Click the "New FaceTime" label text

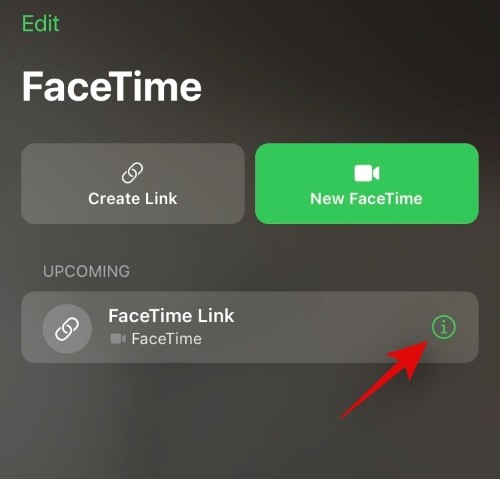(x=366, y=199)
